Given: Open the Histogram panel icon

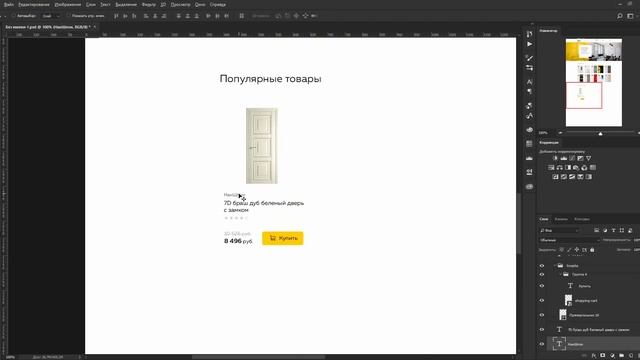Looking at the screenshot, I should click(529, 158).
